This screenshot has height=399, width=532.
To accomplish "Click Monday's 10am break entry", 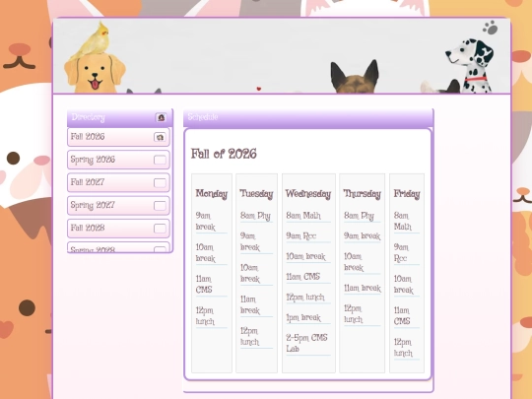I will (212, 253).
